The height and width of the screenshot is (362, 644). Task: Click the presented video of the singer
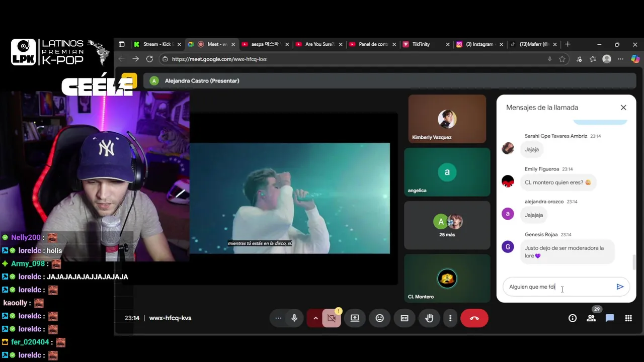[290, 198]
